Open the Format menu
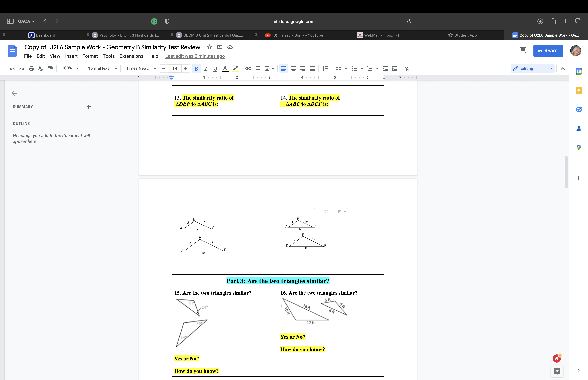This screenshot has height=380, width=588. point(90,56)
